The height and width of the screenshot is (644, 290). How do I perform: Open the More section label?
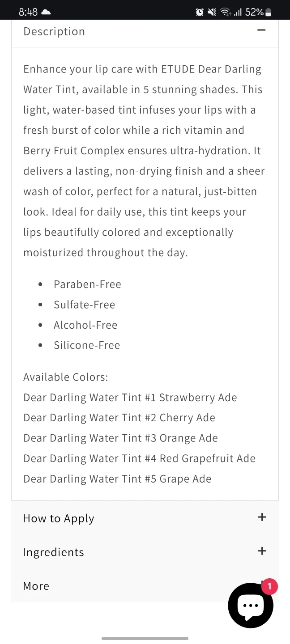coord(36,586)
